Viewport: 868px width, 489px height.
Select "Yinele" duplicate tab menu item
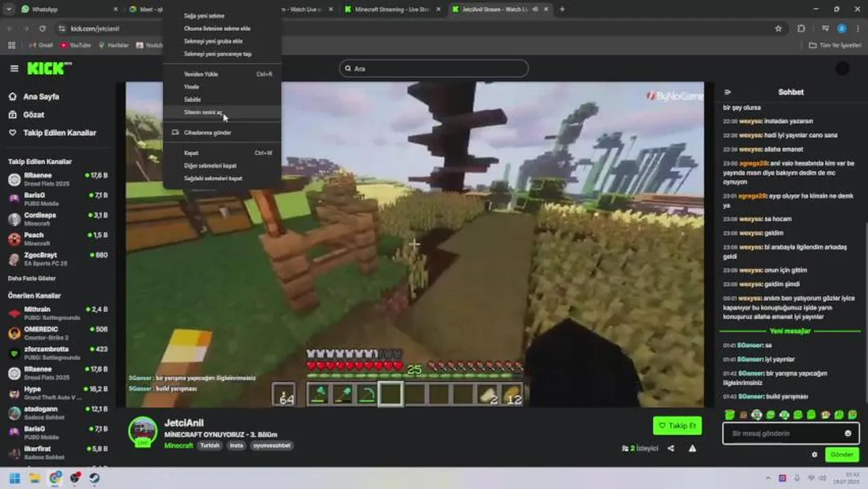click(x=222, y=87)
